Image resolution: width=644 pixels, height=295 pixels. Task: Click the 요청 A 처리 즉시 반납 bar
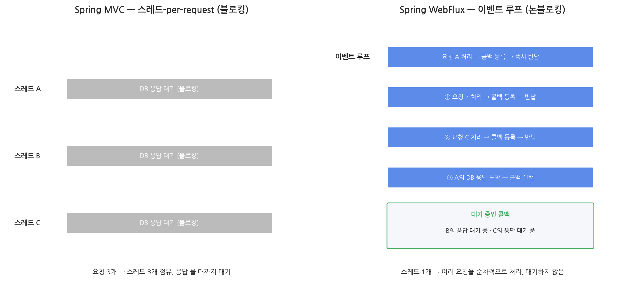[490, 57]
